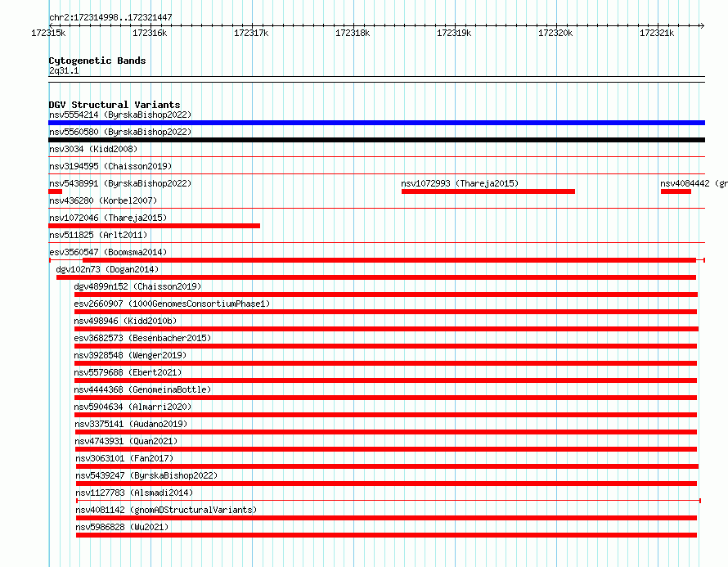Click the dgv102n73 (Dogan2014) label
Image resolution: width=728 pixels, height=567 pixels.
pyautogui.click(x=107, y=269)
